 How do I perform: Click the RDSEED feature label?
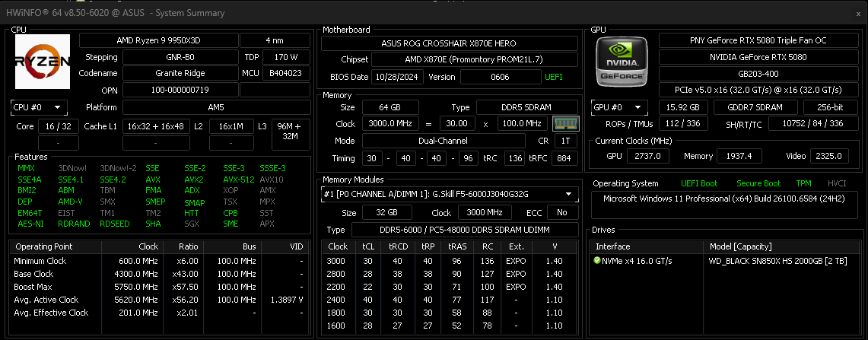[x=115, y=224]
